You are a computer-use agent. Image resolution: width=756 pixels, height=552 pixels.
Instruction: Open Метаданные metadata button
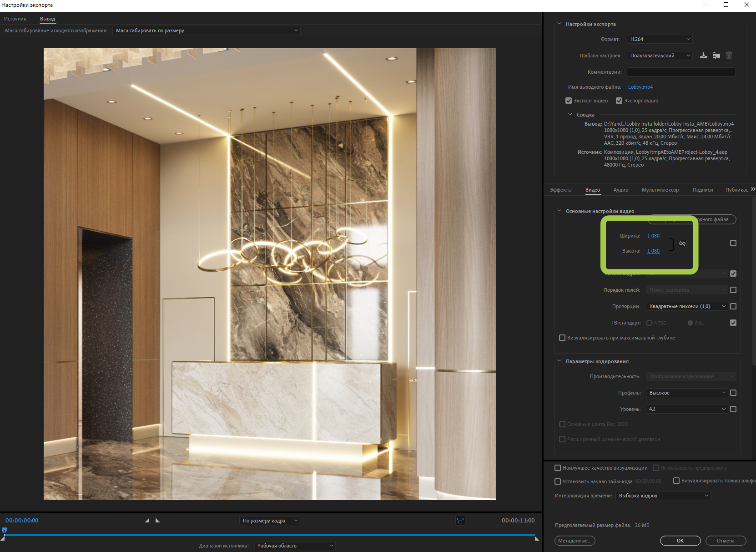[x=575, y=541]
